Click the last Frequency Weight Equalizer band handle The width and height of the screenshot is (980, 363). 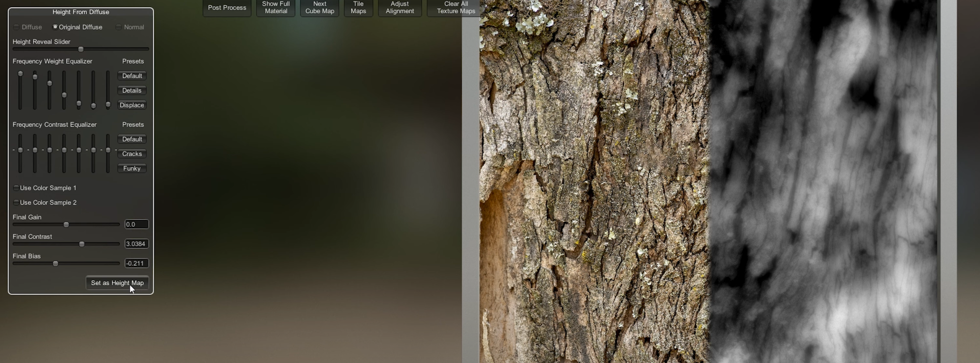point(108,105)
